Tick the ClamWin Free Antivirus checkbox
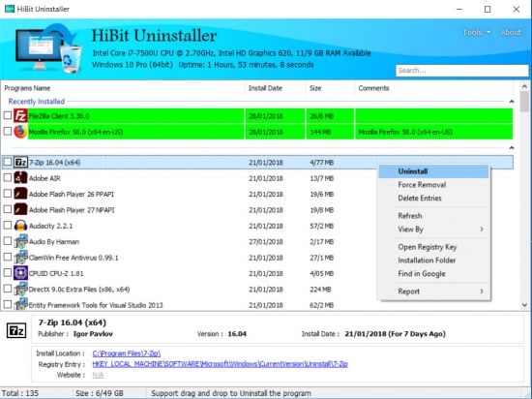The height and width of the screenshot is (399, 532). click(8, 257)
